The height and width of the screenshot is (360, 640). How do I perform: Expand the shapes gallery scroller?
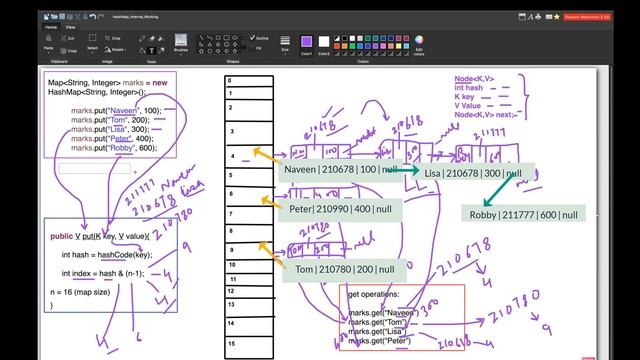point(244,51)
